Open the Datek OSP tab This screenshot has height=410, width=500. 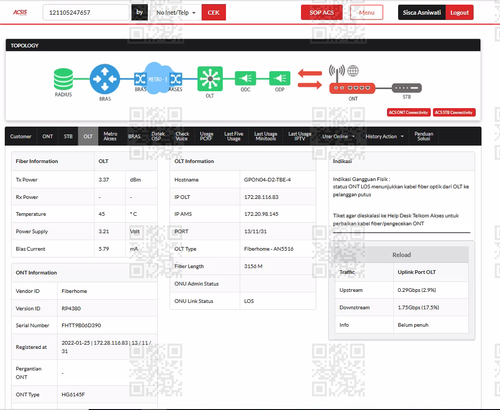click(158, 136)
